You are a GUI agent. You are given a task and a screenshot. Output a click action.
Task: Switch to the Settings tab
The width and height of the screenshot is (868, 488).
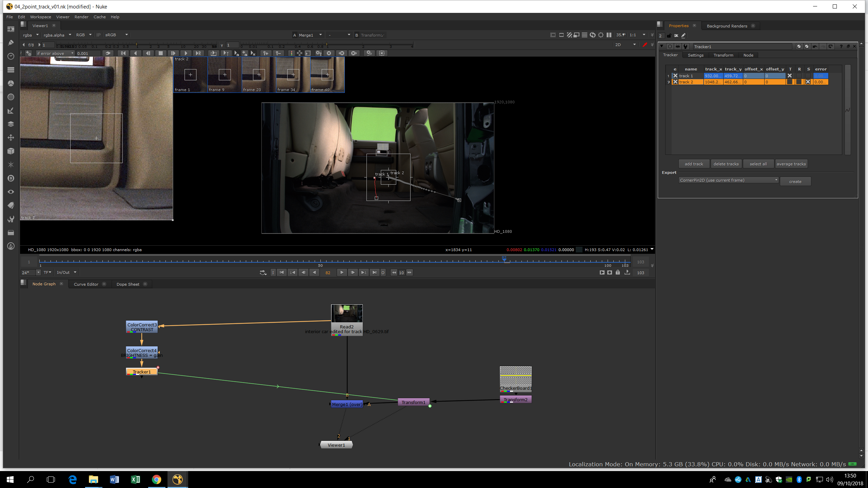tap(695, 55)
